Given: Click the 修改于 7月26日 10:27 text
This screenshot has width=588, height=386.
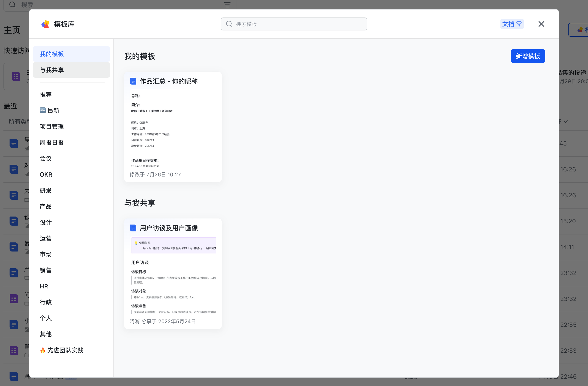Looking at the screenshot, I should pos(155,175).
